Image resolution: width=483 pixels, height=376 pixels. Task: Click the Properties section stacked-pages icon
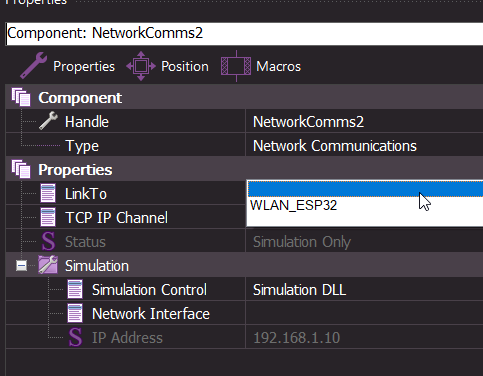pyautogui.click(x=21, y=169)
